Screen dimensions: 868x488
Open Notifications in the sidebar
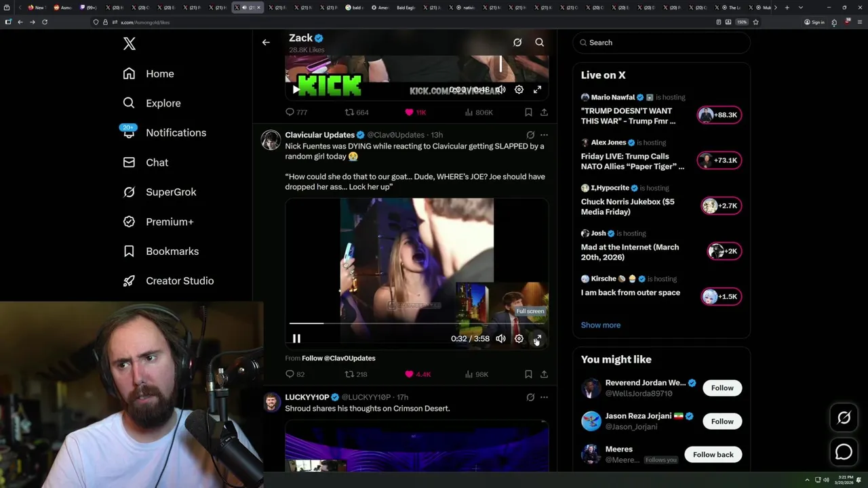(164, 133)
